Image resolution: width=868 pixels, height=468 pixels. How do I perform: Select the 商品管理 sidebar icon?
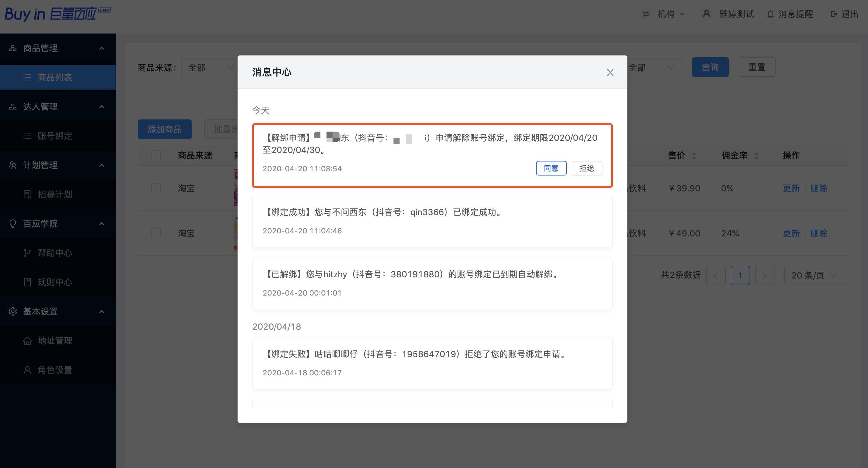click(x=13, y=48)
